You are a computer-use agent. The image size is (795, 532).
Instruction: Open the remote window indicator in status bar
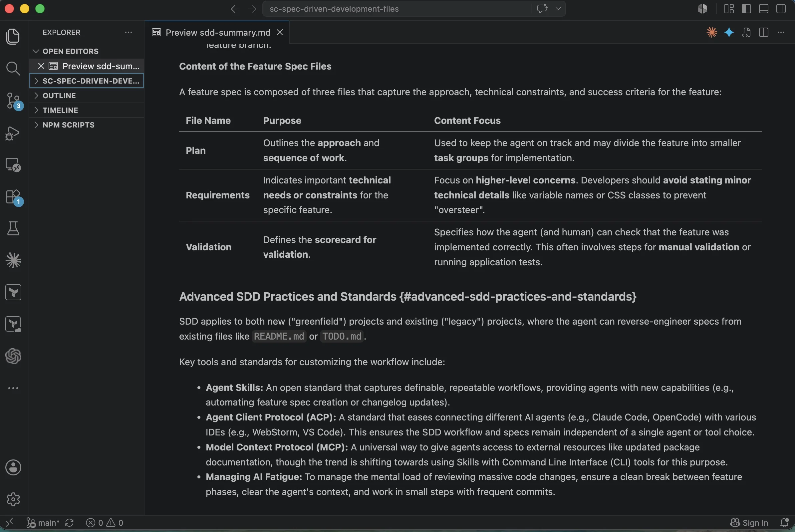[x=10, y=522]
